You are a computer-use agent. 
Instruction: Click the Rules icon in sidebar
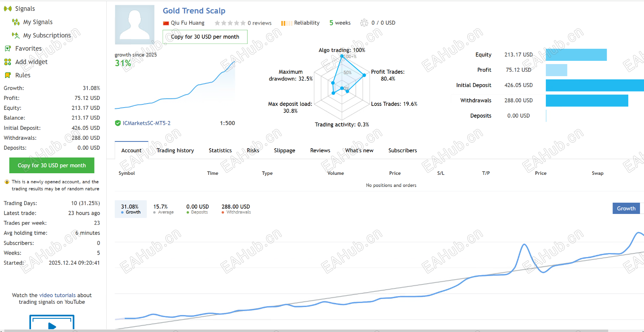point(8,75)
